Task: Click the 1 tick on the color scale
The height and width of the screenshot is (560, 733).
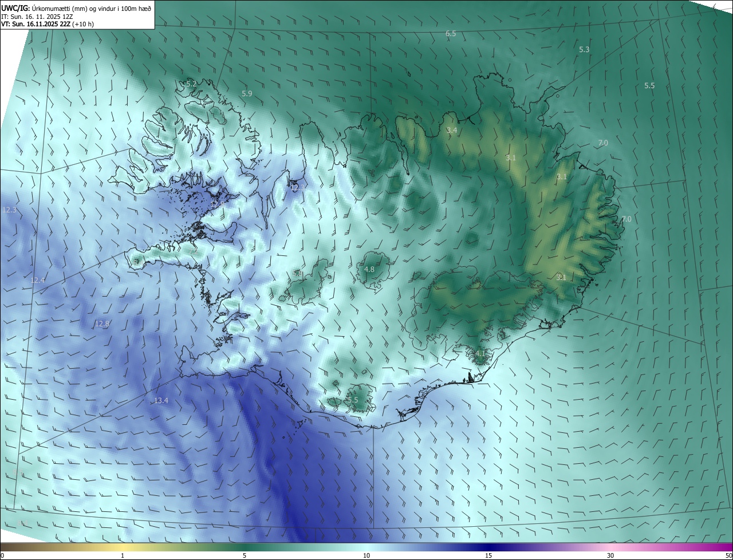Action: coord(123,555)
